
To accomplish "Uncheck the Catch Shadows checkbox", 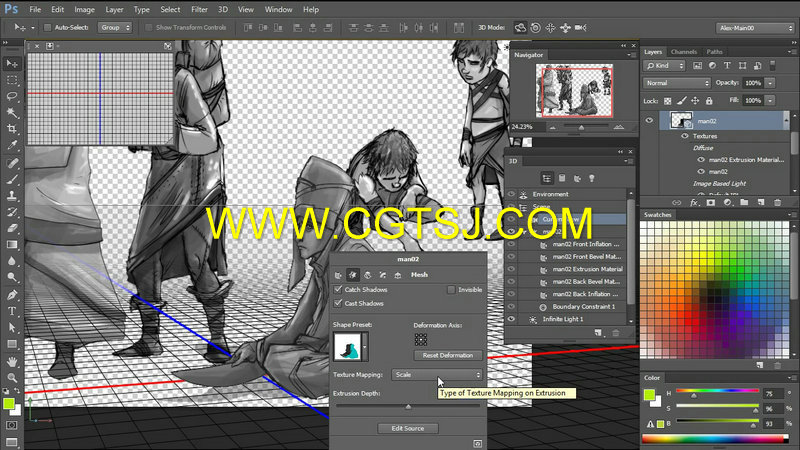I will click(338, 289).
